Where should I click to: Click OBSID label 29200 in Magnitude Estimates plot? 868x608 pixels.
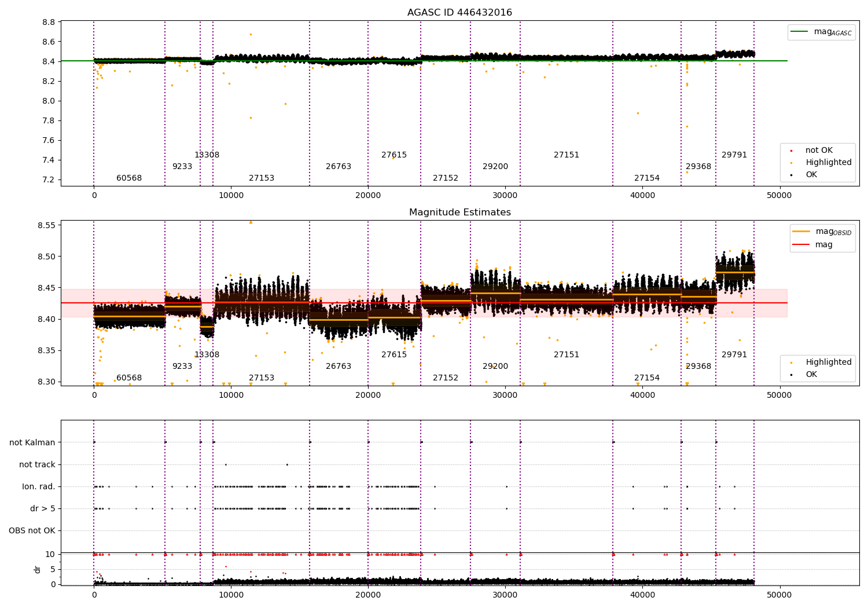[495, 367]
